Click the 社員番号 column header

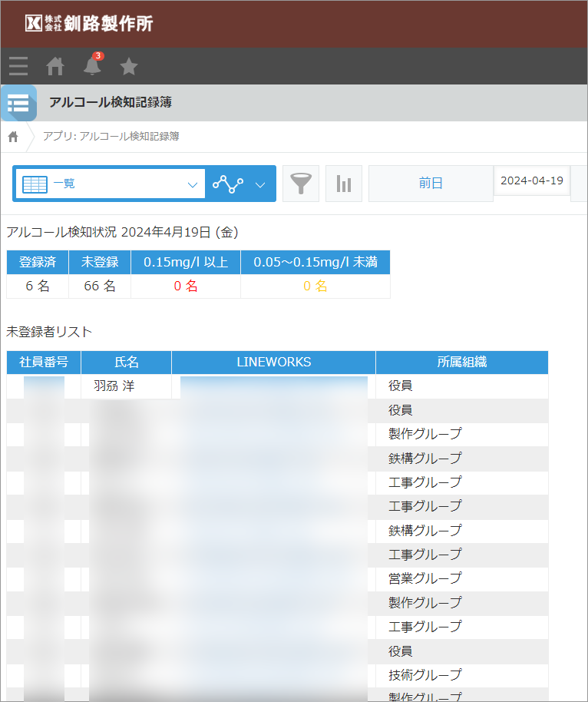[44, 363]
